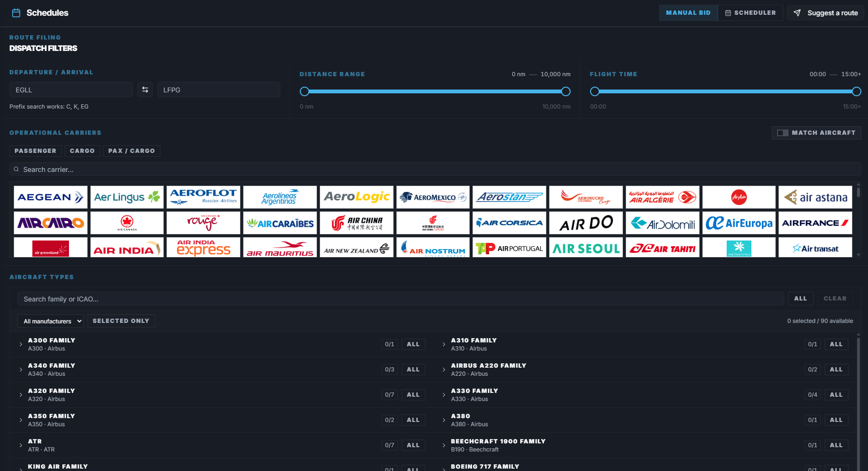868x471 pixels.
Task: Select the Aegean carrier logo
Action: click(51, 197)
